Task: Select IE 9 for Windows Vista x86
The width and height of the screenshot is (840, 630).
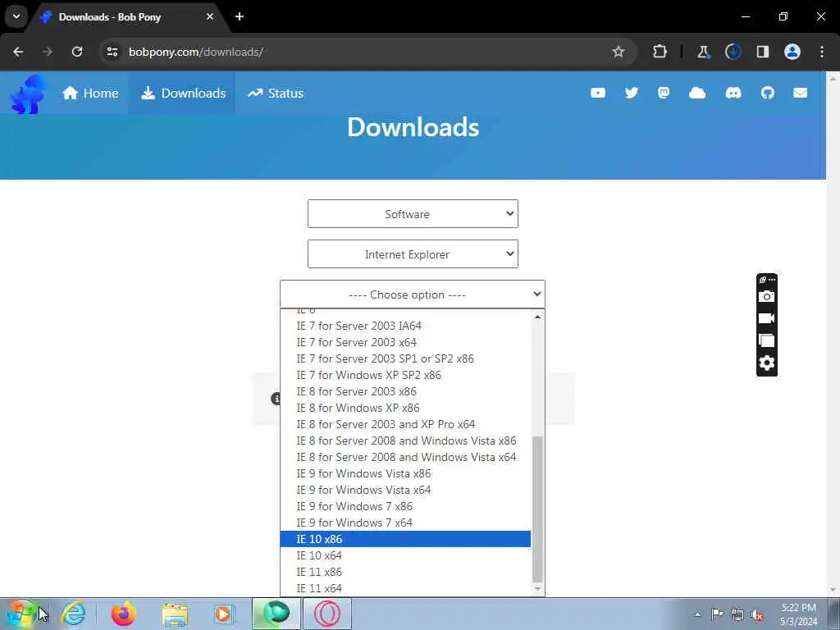Action: (405, 473)
